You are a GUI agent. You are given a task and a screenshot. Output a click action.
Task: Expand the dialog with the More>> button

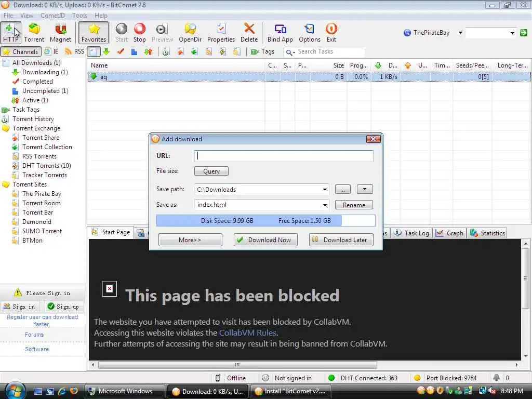point(190,240)
